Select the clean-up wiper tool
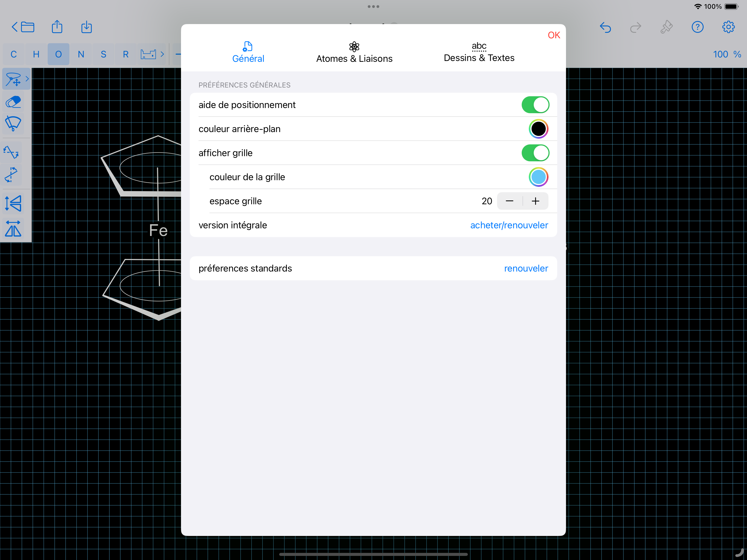 [13, 124]
